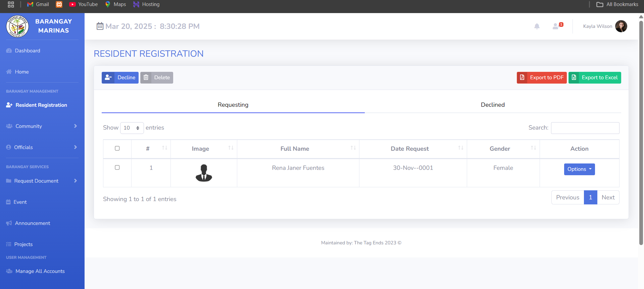This screenshot has width=644, height=289.
Task: Click the Search input field
Action: point(585,128)
